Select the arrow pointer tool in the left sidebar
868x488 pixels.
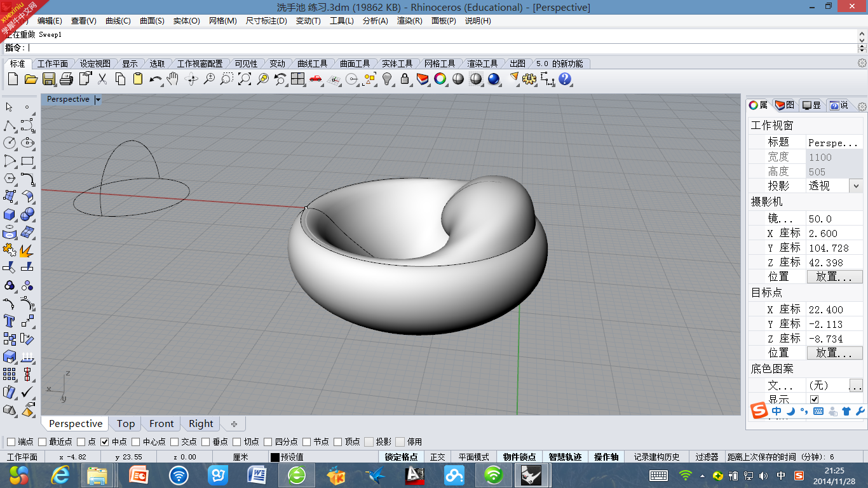10,107
